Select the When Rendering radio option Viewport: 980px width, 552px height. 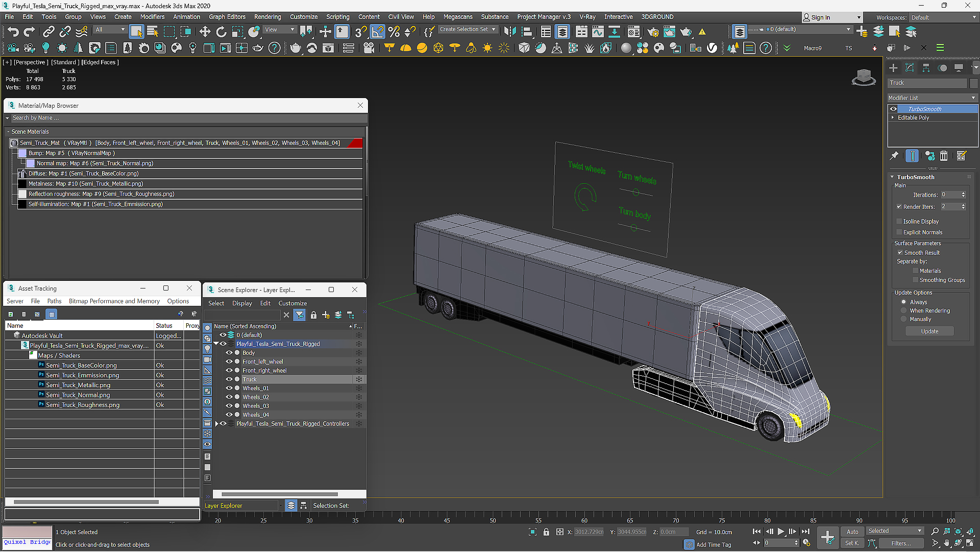903,310
